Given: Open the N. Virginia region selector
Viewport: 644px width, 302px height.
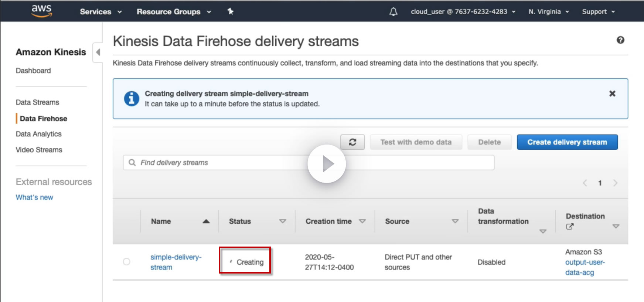Looking at the screenshot, I should [x=548, y=12].
